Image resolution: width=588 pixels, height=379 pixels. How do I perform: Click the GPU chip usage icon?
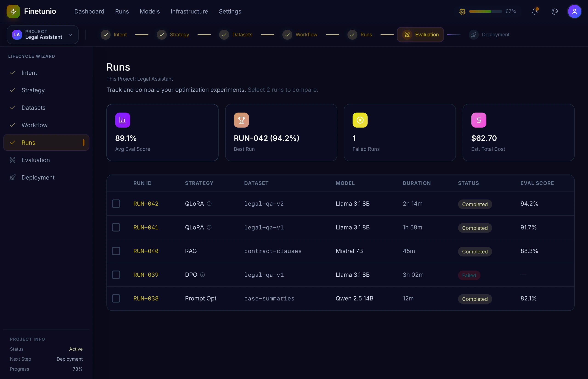point(462,11)
